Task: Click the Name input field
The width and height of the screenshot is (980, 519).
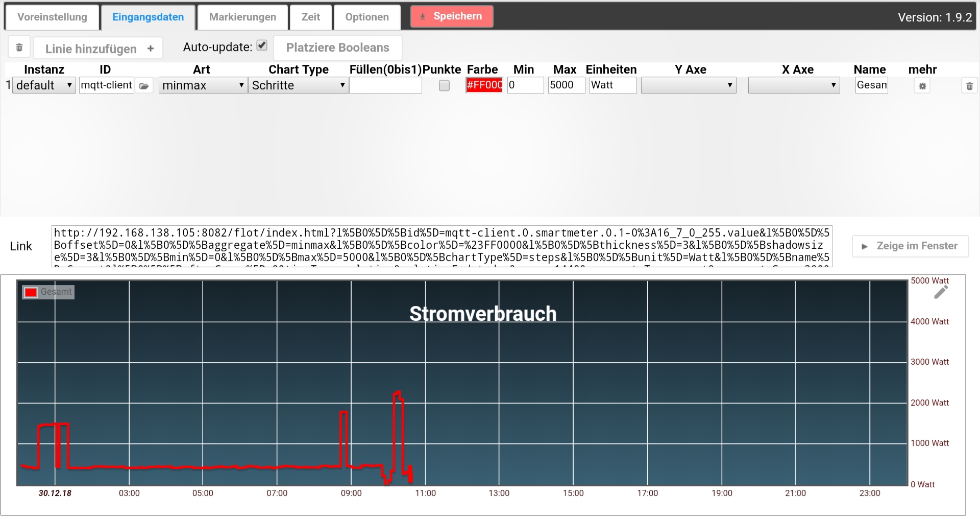Action: tap(872, 85)
